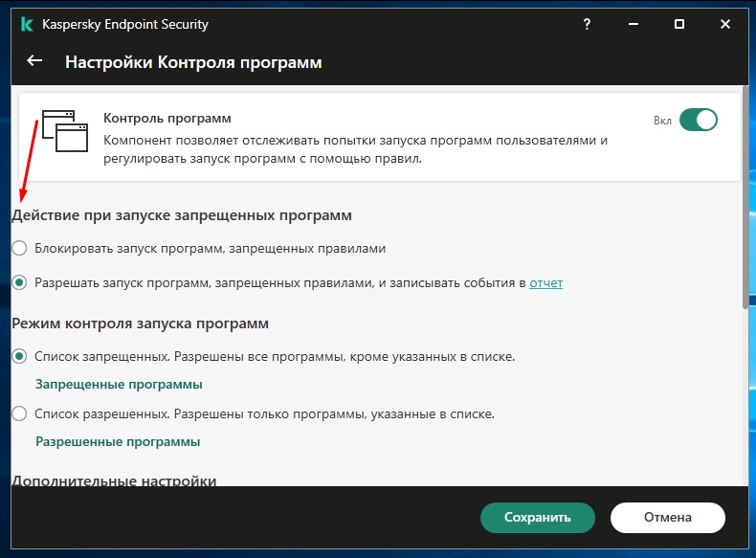This screenshot has height=558, width=756.
Task: Click the Дополнительные настройки section heading
Action: [114, 480]
